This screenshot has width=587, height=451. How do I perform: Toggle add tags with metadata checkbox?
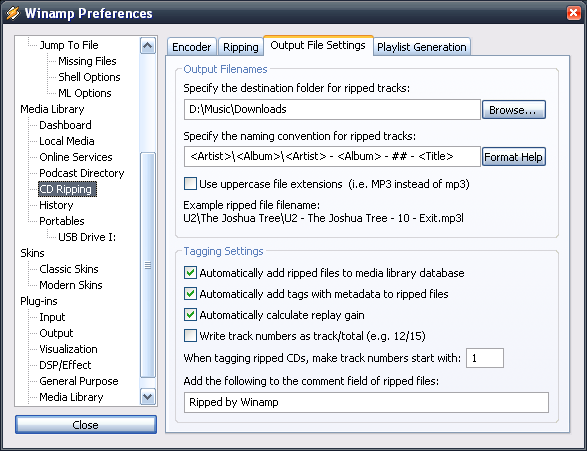(190, 293)
